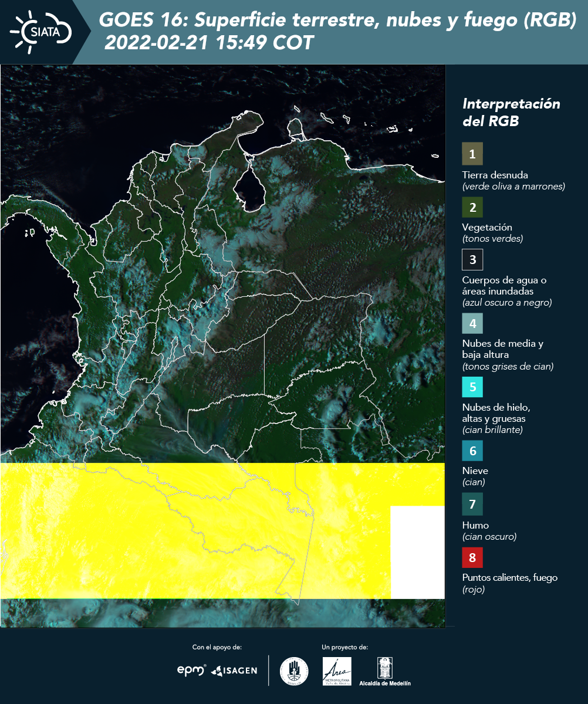Click the 'Puntos calientes, fuego' legend label
588x704 pixels.
(510, 578)
